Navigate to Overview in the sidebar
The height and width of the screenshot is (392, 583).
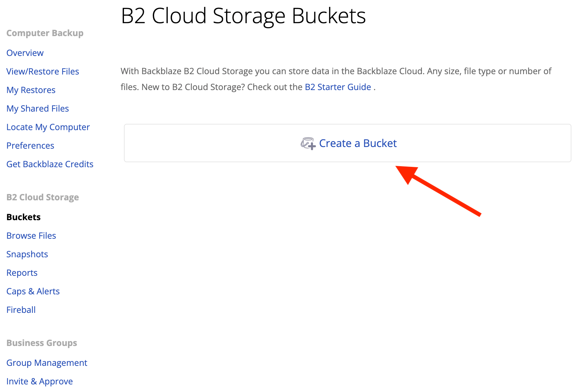point(25,53)
